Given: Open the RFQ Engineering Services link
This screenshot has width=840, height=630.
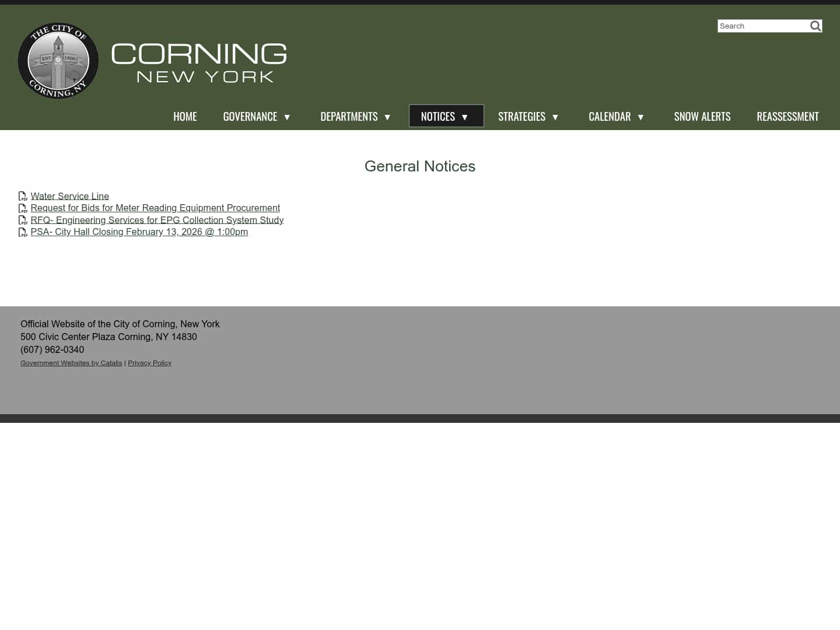Looking at the screenshot, I should (157, 220).
